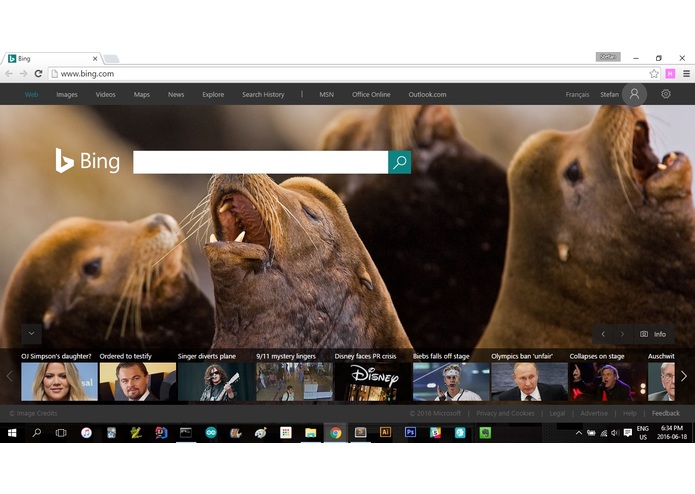Open Help footer link
The height and width of the screenshot is (494, 695).
pyautogui.click(x=630, y=413)
